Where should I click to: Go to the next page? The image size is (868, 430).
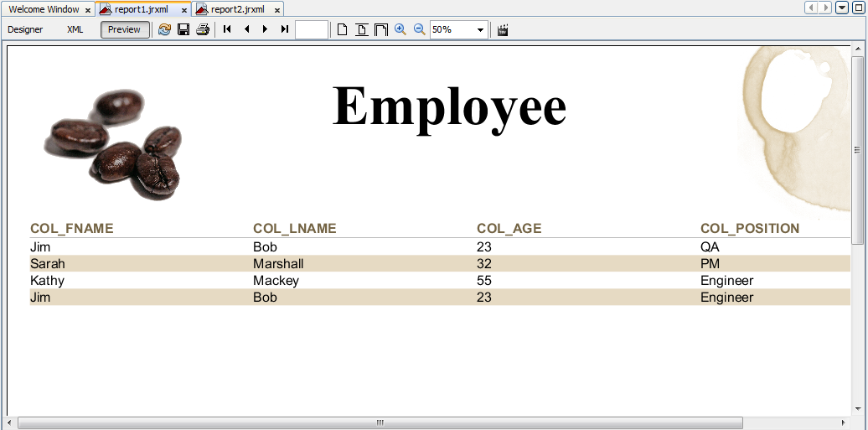tap(265, 29)
